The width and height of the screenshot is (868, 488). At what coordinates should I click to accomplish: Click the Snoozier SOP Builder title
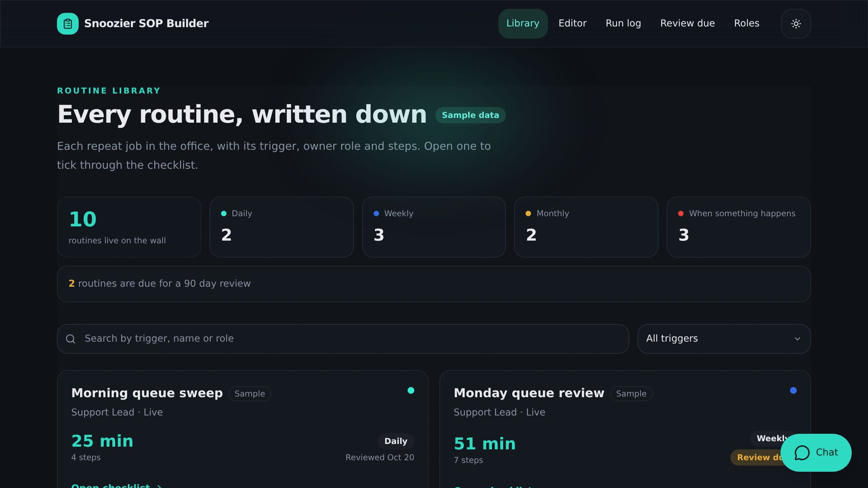click(x=146, y=23)
